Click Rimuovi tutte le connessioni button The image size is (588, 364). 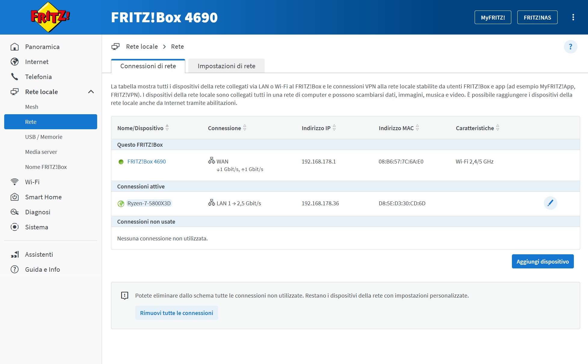177,313
